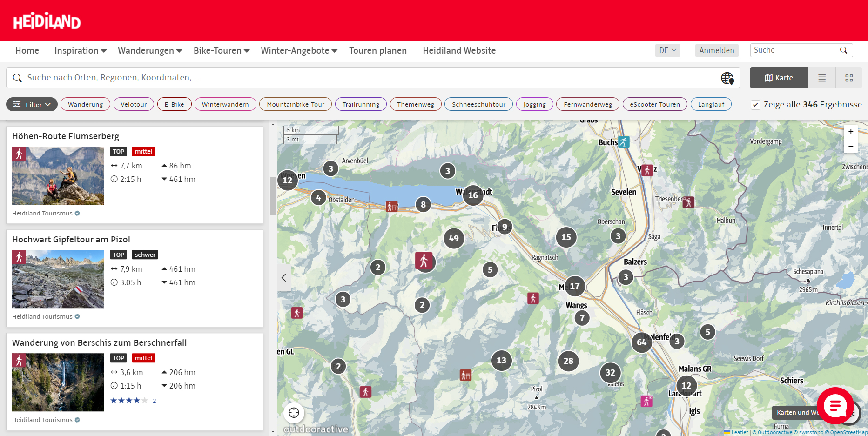Click the Anmelden button
This screenshot has height=436, width=868.
[716, 50]
